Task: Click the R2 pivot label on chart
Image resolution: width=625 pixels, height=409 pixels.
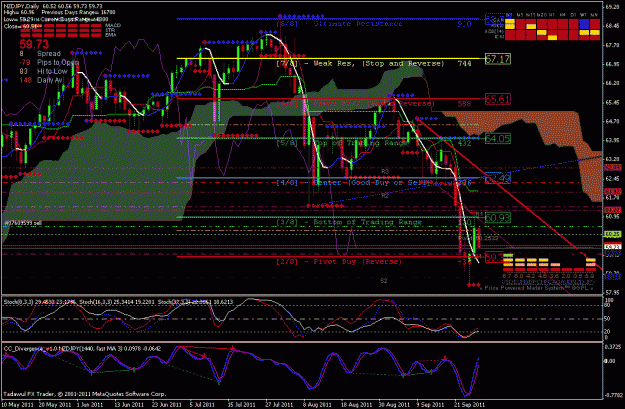Action: click(x=385, y=195)
